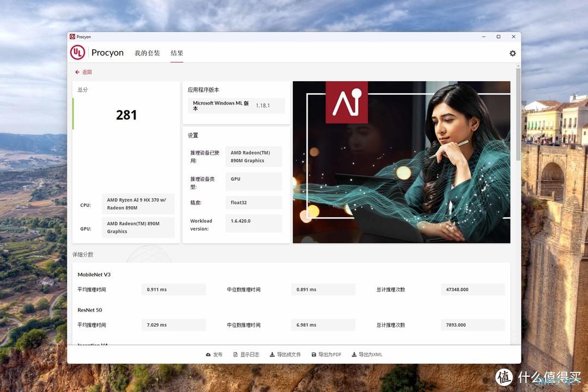
Task: Click the download icon beside 导出成文件
Action: [x=272, y=354]
